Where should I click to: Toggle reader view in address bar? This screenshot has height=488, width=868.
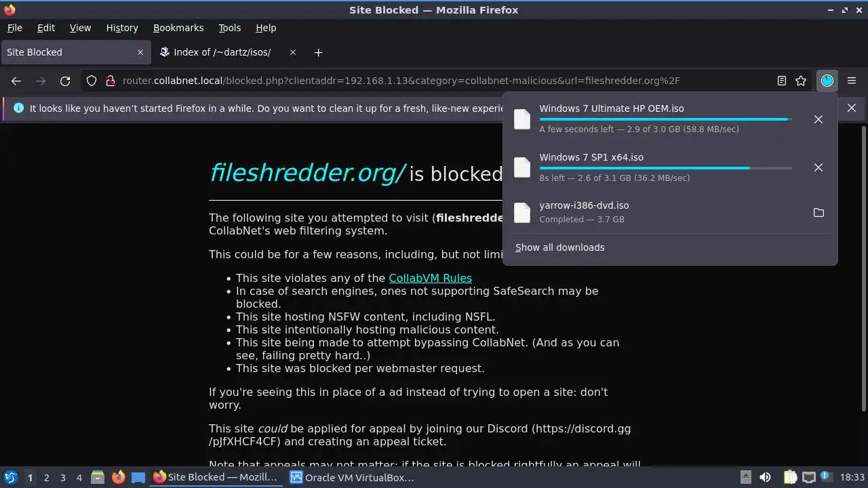[x=782, y=81]
